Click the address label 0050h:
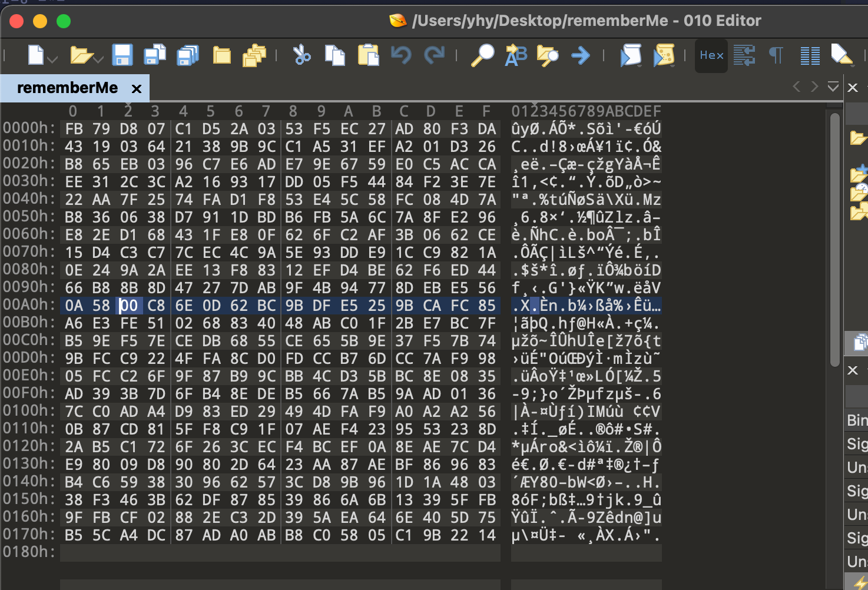Screen dimensions: 868x590 coord(29,217)
